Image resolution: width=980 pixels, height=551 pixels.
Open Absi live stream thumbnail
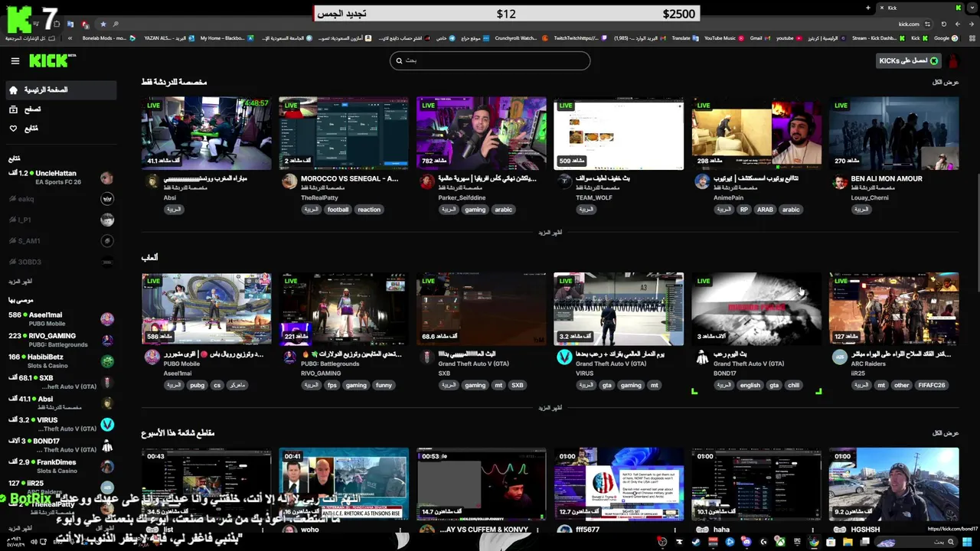(x=206, y=133)
